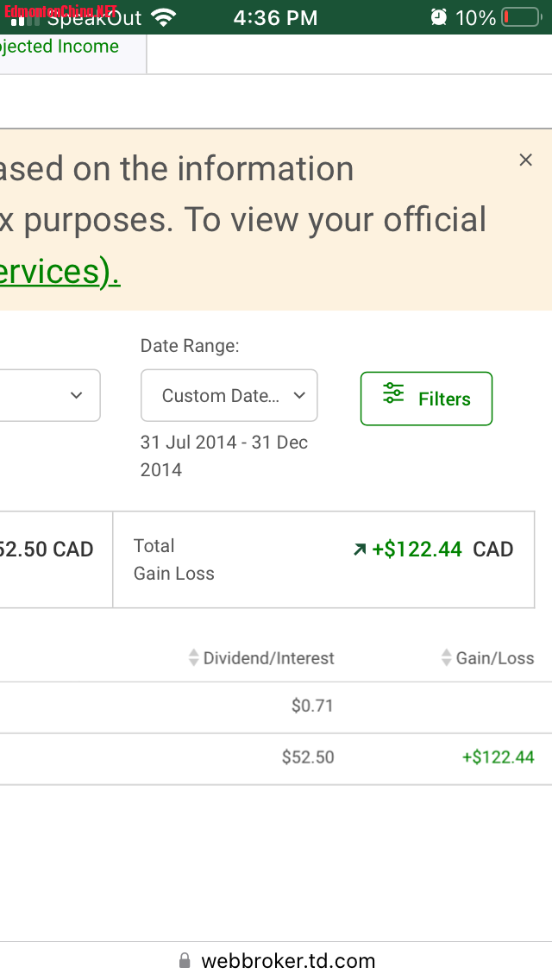552x980 pixels.
Task: Tap the lock icon beside webbroker.td.com
Action: (185, 960)
